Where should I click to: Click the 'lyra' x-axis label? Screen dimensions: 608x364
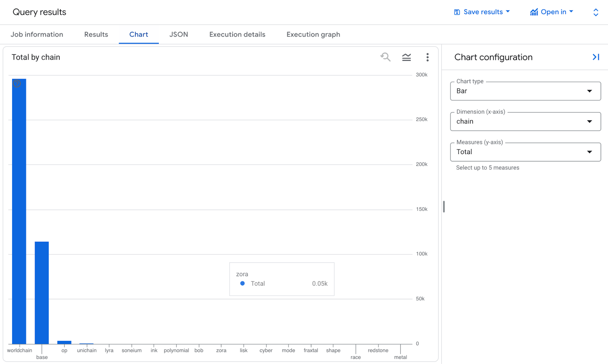(x=109, y=350)
